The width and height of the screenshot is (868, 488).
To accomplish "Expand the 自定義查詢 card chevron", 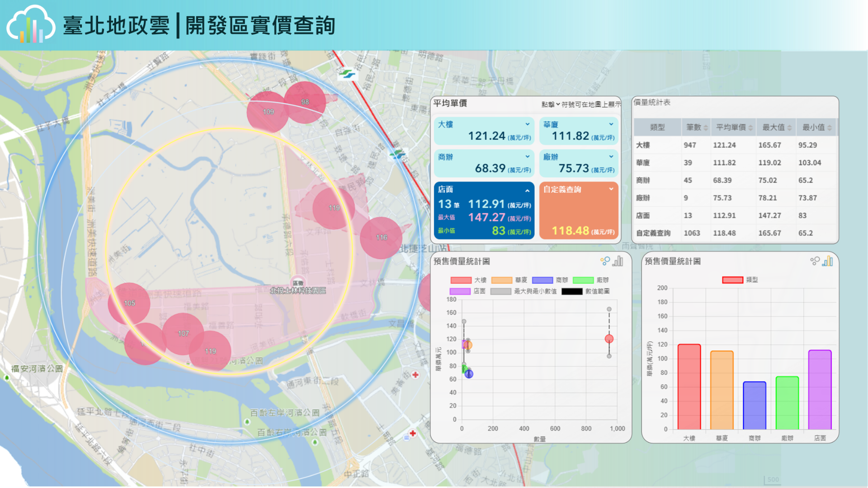I will pyautogui.click(x=611, y=189).
